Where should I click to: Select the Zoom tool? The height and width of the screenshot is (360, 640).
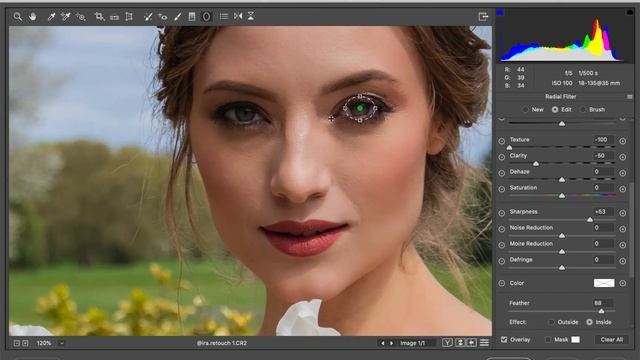coord(18,16)
